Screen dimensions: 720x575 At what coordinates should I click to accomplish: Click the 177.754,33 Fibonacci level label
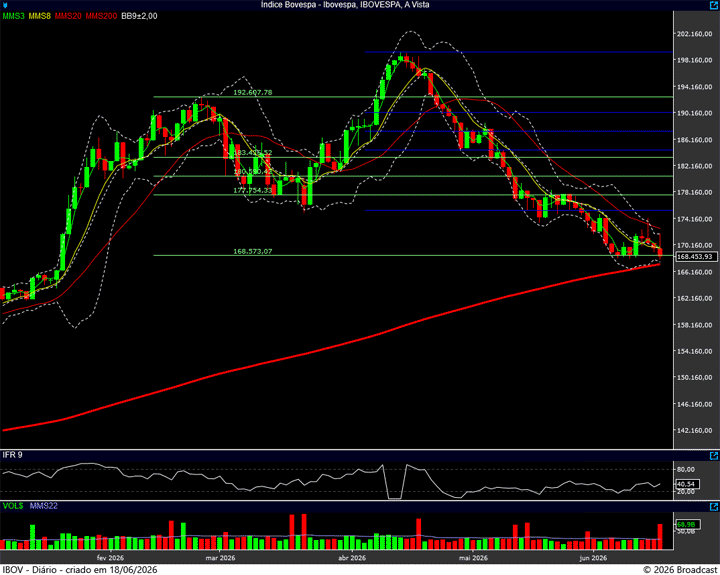click(x=253, y=190)
